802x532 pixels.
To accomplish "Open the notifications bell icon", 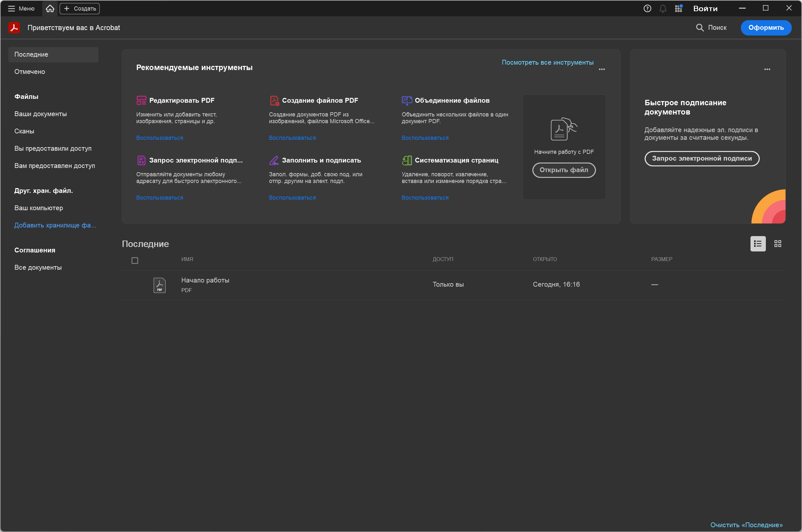I will pyautogui.click(x=663, y=9).
